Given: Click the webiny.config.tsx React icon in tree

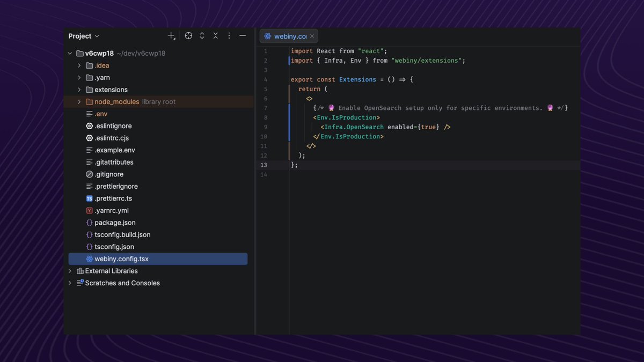Looking at the screenshot, I should (x=90, y=258).
